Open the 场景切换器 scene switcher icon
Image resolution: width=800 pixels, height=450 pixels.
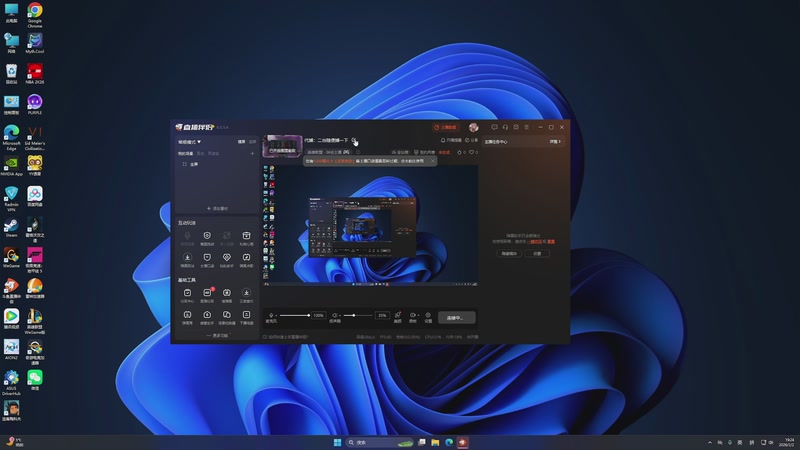[x=227, y=315]
